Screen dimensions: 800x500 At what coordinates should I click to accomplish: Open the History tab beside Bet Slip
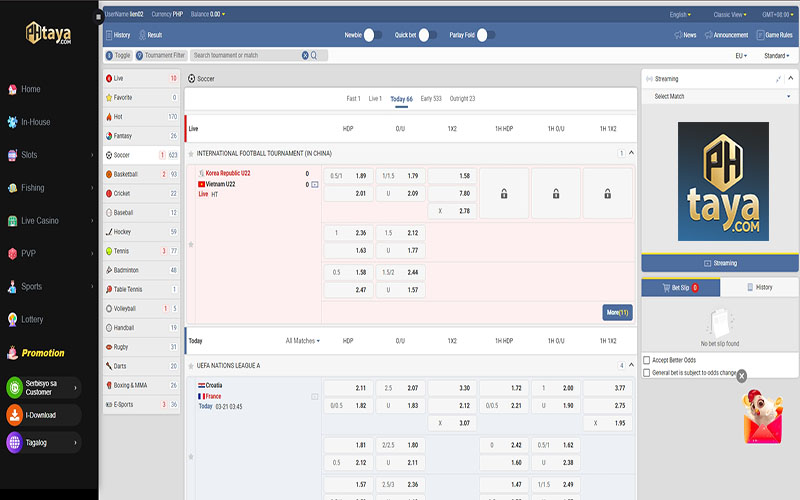[759, 287]
